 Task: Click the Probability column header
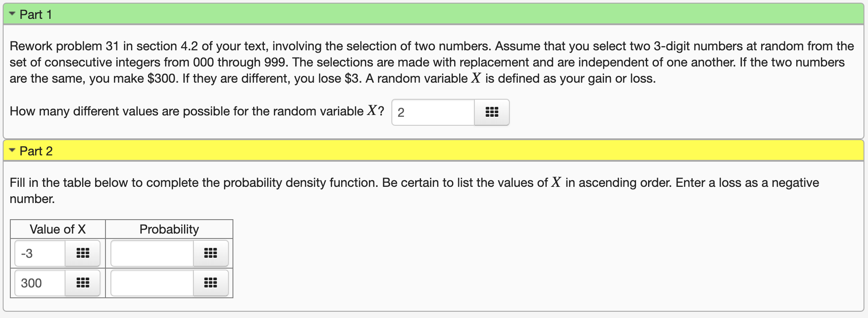click(169, 229)
